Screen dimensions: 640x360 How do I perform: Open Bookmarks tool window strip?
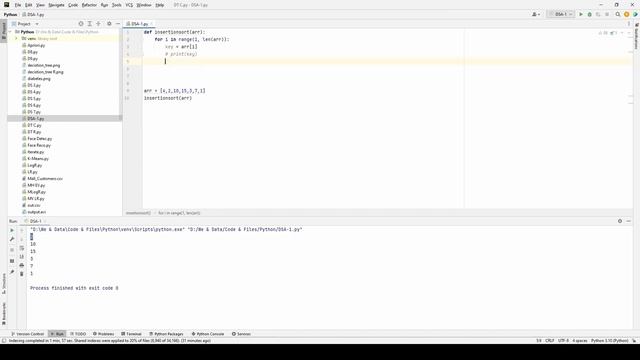pos(4,313)
